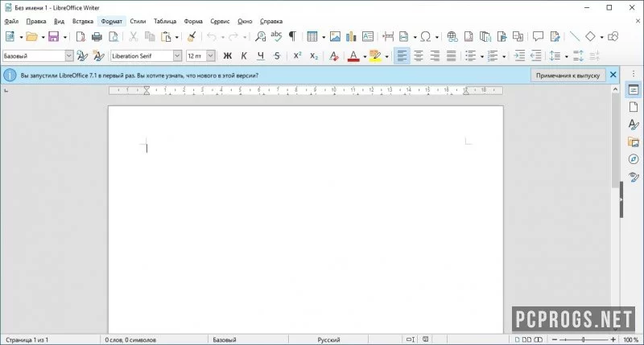Toggle print preview icon

114,36
